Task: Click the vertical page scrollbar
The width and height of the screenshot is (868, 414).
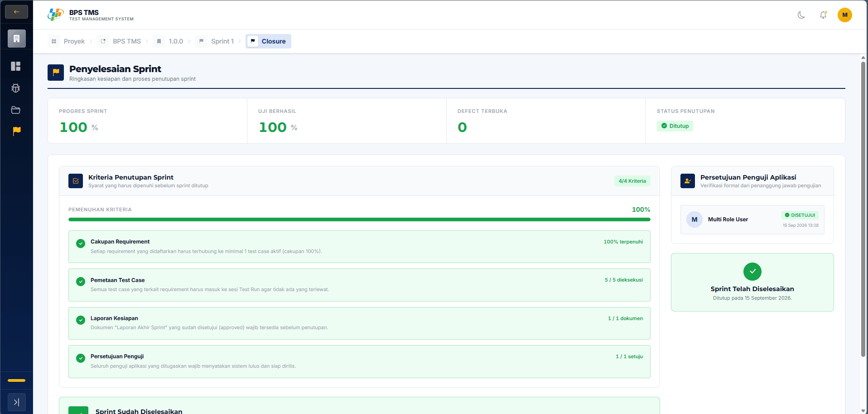Action: pyautogui.click(x=863, y=209)
